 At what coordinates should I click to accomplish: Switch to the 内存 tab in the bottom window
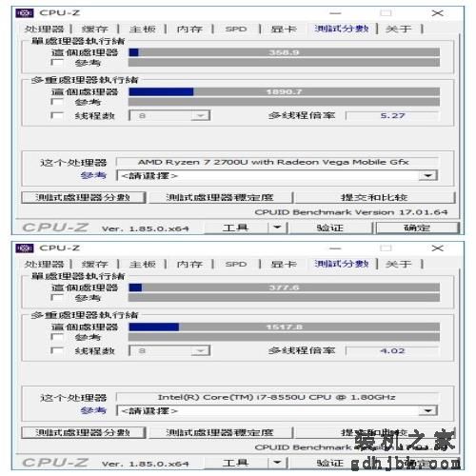(x=189, y=264)
